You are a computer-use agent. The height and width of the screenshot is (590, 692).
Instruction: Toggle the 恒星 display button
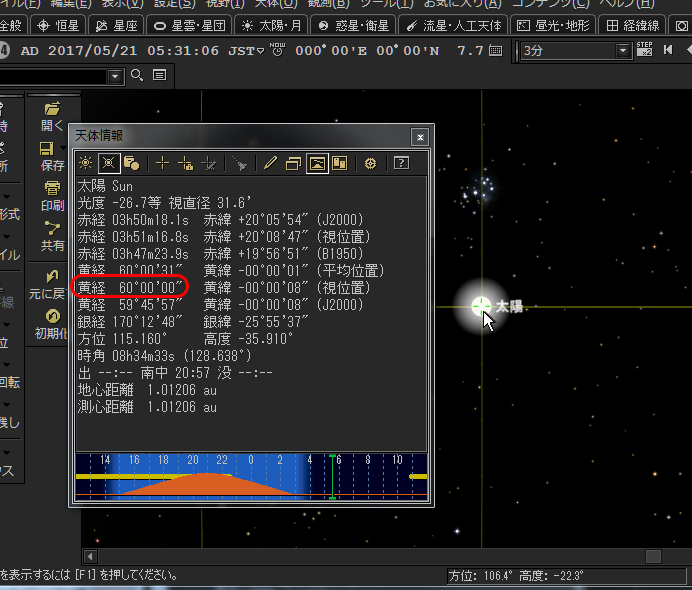coord(60,24)
